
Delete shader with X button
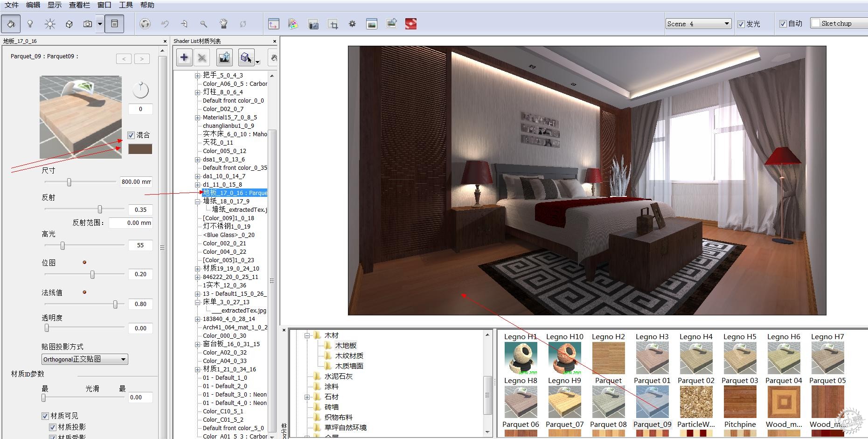(x=202, y=57)
